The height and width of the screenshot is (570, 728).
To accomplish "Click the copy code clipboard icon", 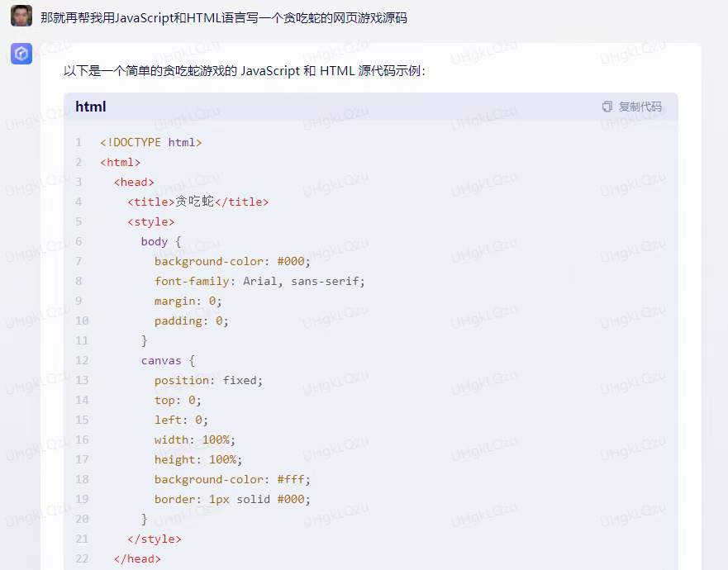I will (607, 107).
